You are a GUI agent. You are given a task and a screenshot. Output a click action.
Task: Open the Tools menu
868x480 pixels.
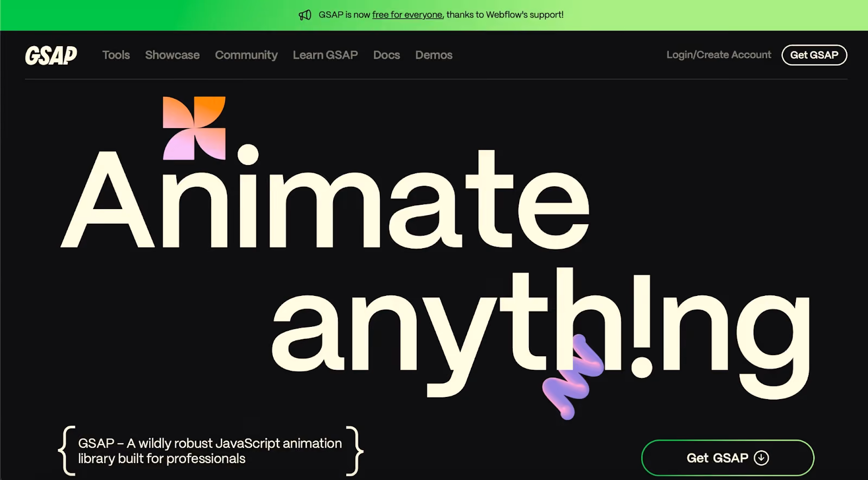116,55
